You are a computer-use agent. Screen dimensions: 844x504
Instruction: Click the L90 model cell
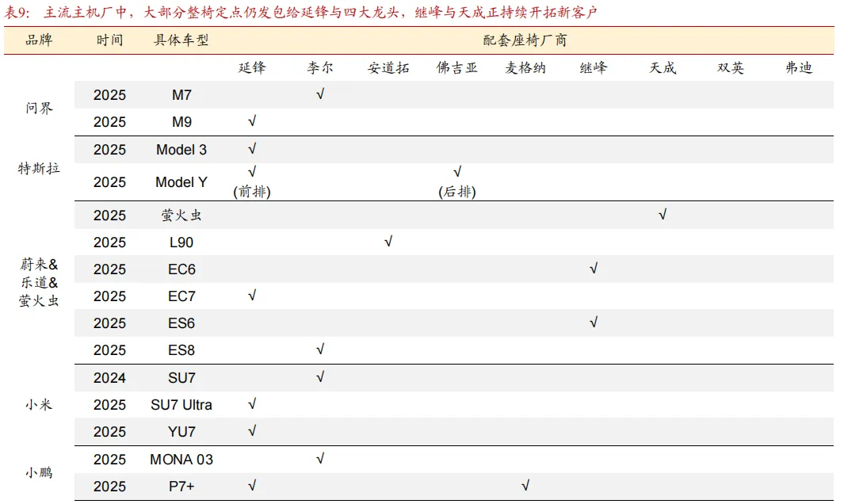tap(181, 242)
